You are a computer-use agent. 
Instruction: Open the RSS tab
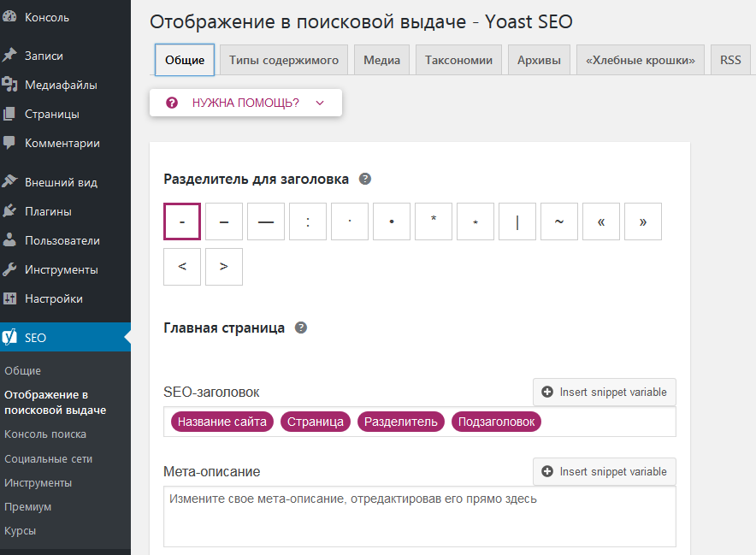coord(730,60)
